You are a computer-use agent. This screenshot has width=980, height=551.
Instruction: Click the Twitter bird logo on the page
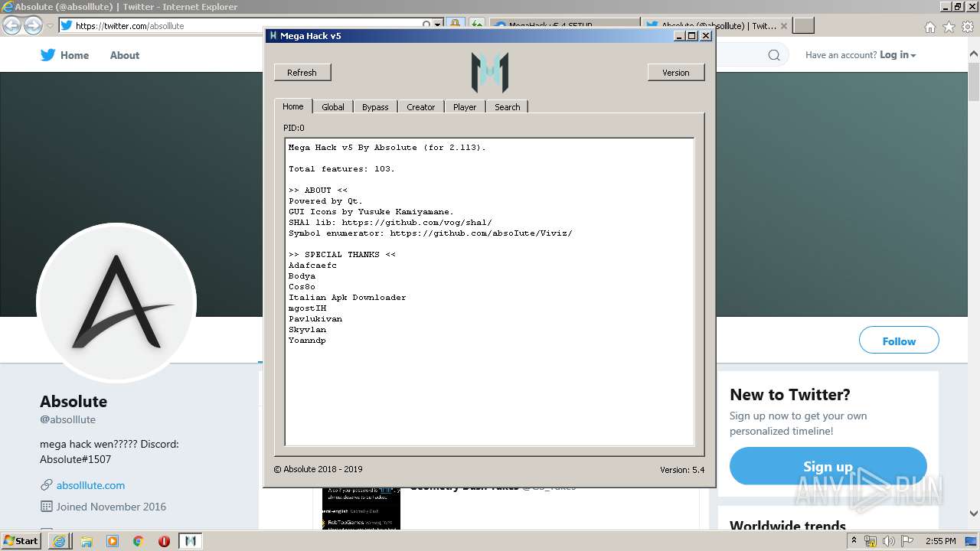coord(47,55)
